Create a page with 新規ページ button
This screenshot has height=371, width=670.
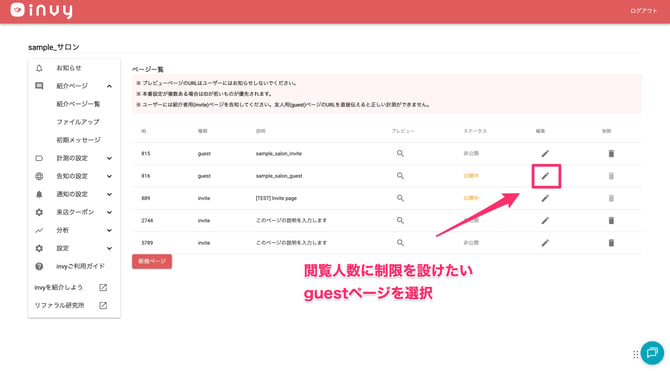point(152,261)
